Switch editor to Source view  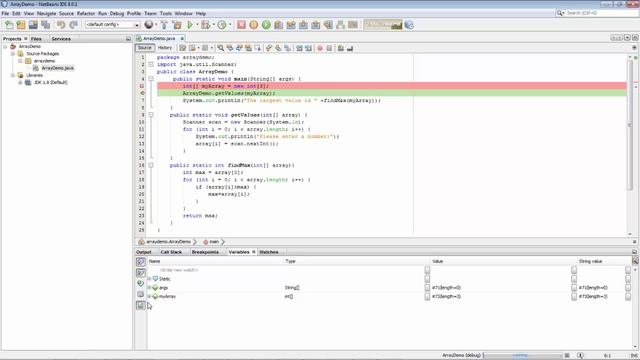(144, 48)
